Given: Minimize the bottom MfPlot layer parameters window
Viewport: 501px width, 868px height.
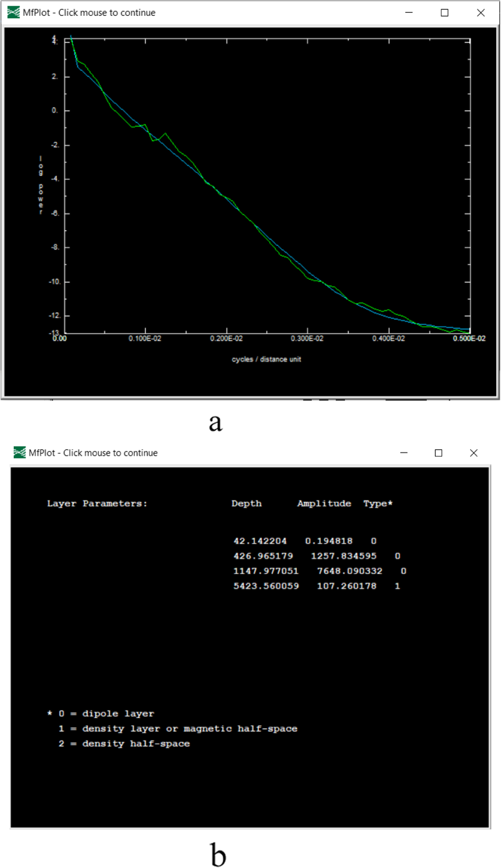Looking at the screenshot, I should coord(404,452).
